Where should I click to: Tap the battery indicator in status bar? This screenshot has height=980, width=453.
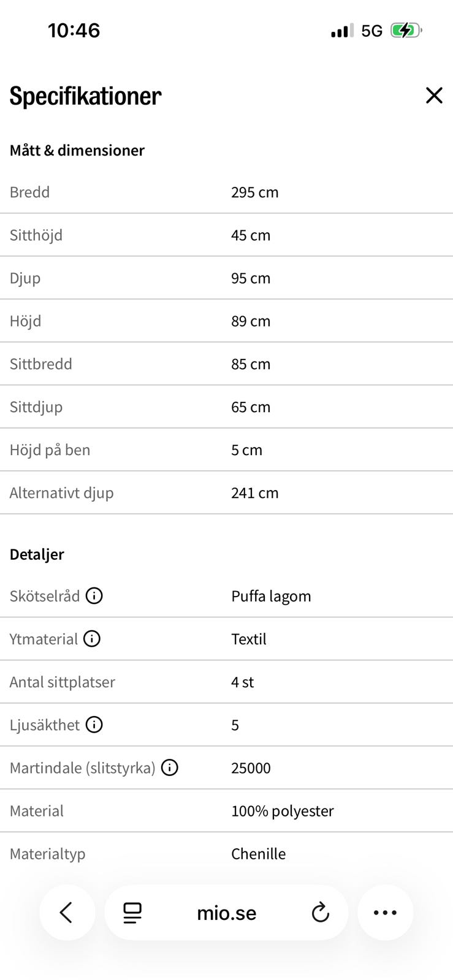pyautogui.click(x=406, y=31)
